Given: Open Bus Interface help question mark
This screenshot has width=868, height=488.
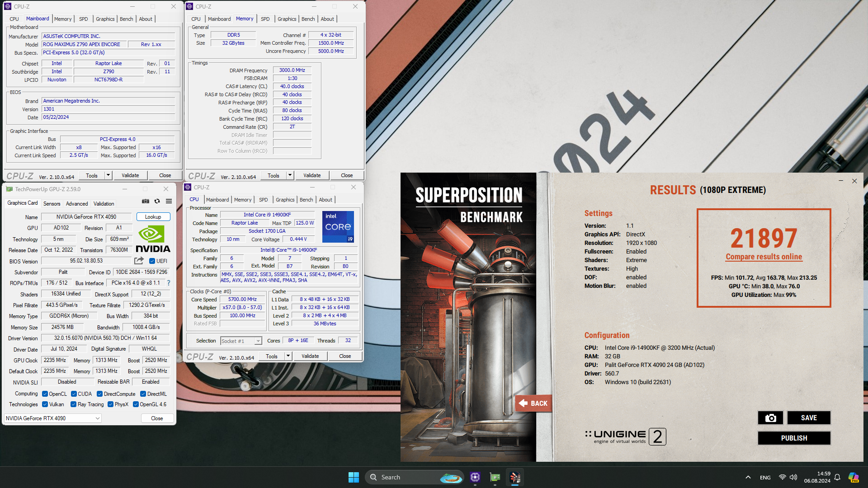Looking at the screenshot, I should (x=169, y=283).
